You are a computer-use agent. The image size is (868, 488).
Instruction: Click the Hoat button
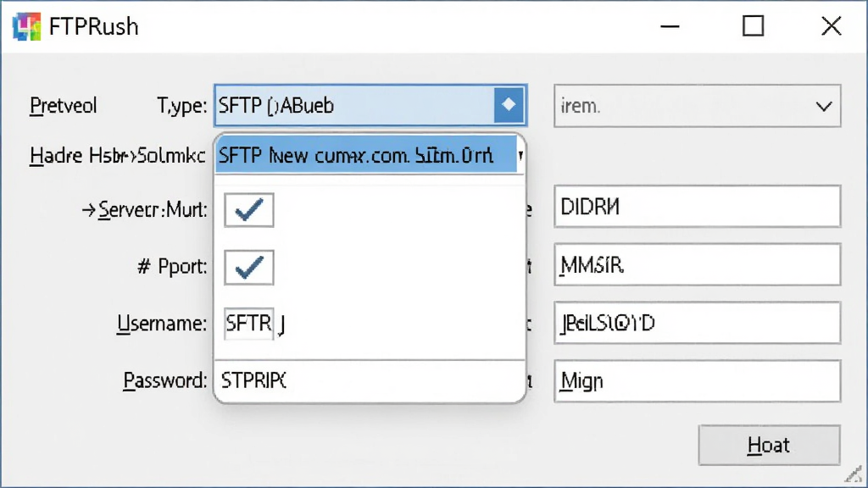769,445
